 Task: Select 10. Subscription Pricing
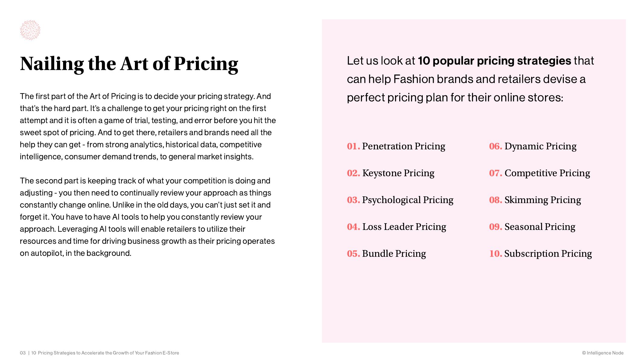[540, 254]
